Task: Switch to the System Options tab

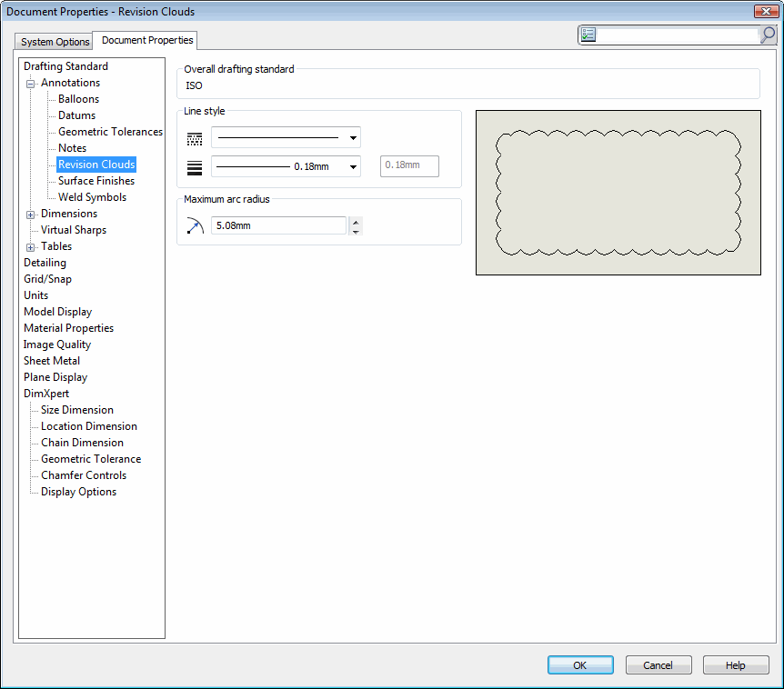Action: pos(55,42)
